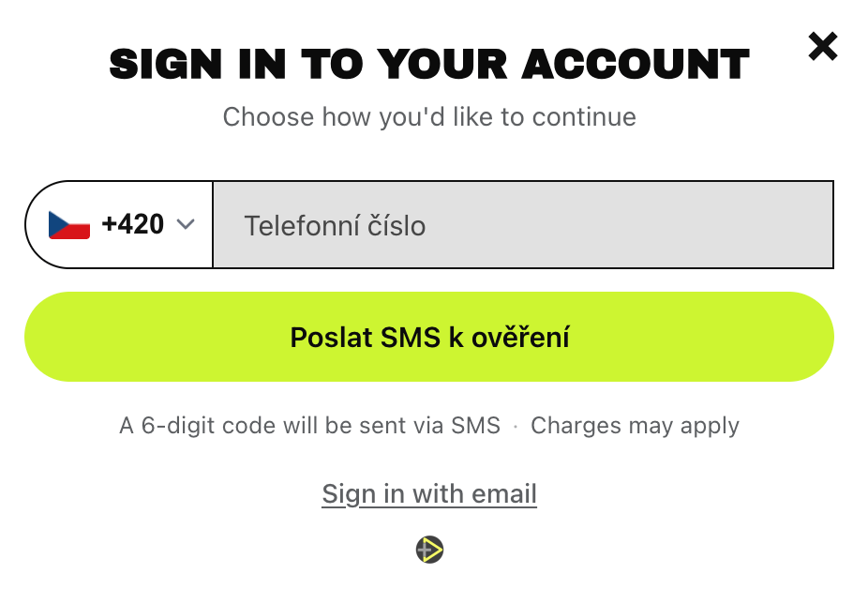The height and width of the screenshot is (589, 868).
Task: Click the +420 dialing code text
Action: tap(133, 224)
